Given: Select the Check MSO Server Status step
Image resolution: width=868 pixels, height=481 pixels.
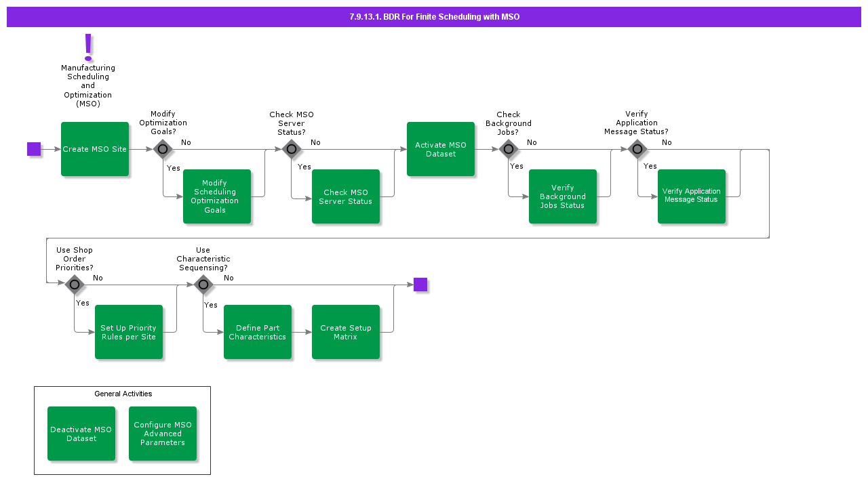Looking at the screenshot, I should [346, 196].
